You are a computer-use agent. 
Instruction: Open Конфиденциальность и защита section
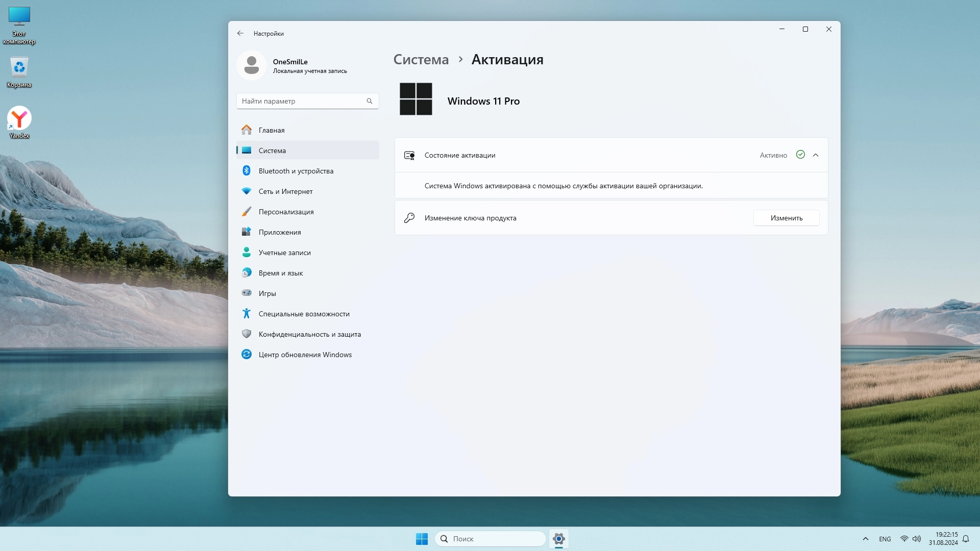coord(309,334)
